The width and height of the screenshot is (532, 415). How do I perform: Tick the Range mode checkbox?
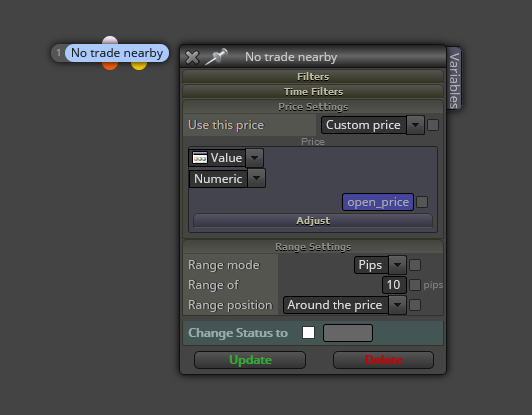click(x=415, y=265)
